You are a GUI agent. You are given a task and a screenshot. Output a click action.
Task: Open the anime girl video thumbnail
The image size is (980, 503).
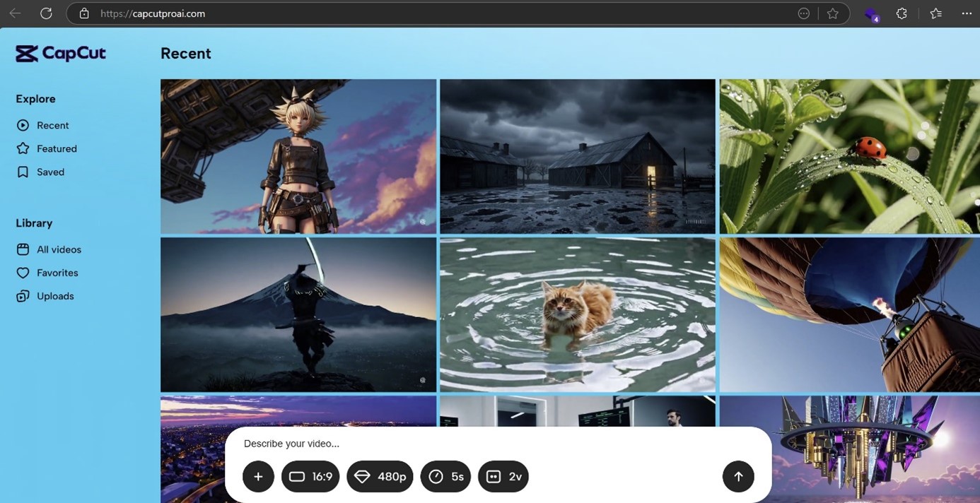coord(298,156)
